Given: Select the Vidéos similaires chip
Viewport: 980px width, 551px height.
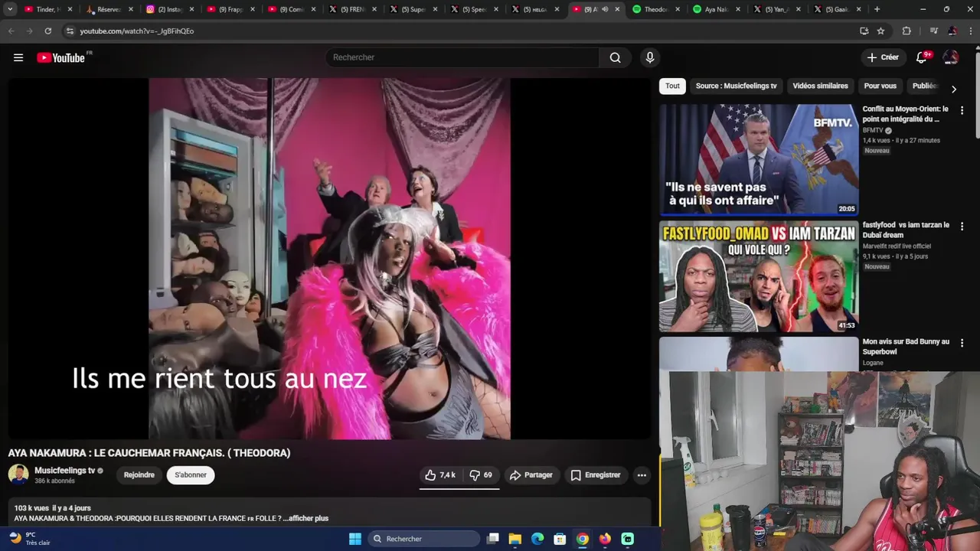Looking at the screenshot, I should [820, 86].
